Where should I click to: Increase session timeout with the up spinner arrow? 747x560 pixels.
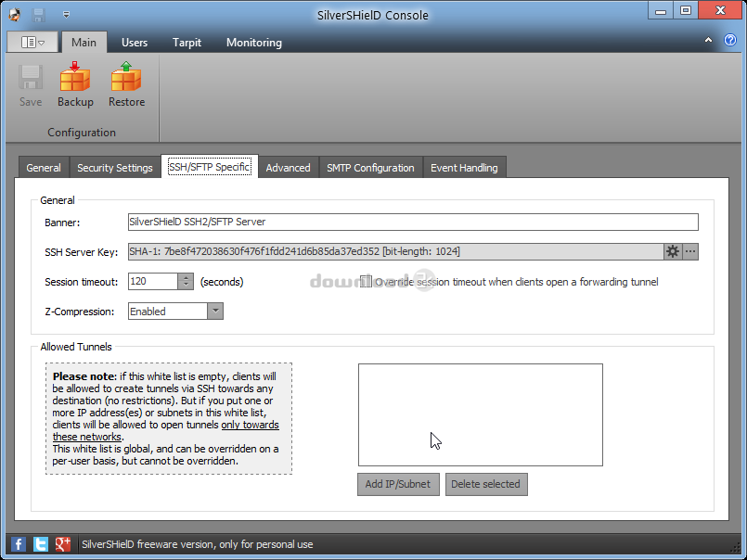186,277
